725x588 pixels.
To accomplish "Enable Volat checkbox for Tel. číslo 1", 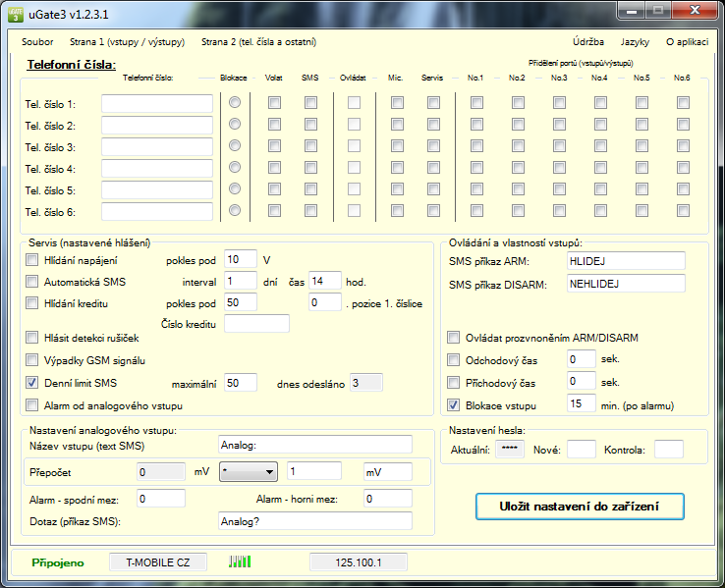I will click(x=275, y=102).
